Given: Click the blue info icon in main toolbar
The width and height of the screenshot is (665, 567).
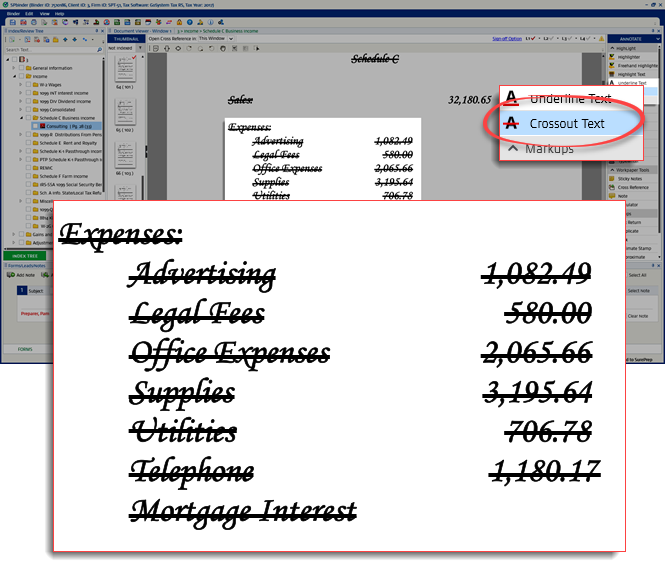Looking at the screenshot, I should 210,22.
